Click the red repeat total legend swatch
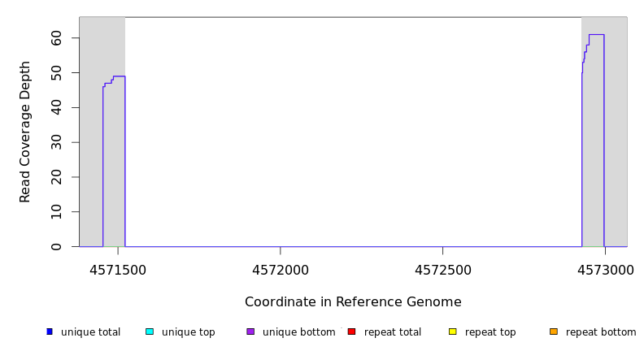Image resolution: width=644 pixels, height=351 pixels. pyautogui.click(x=351, y=331)
